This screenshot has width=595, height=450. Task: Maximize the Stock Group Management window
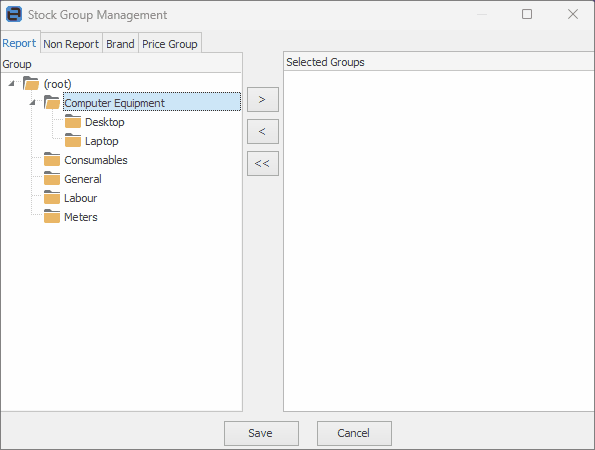click(527, 14)
